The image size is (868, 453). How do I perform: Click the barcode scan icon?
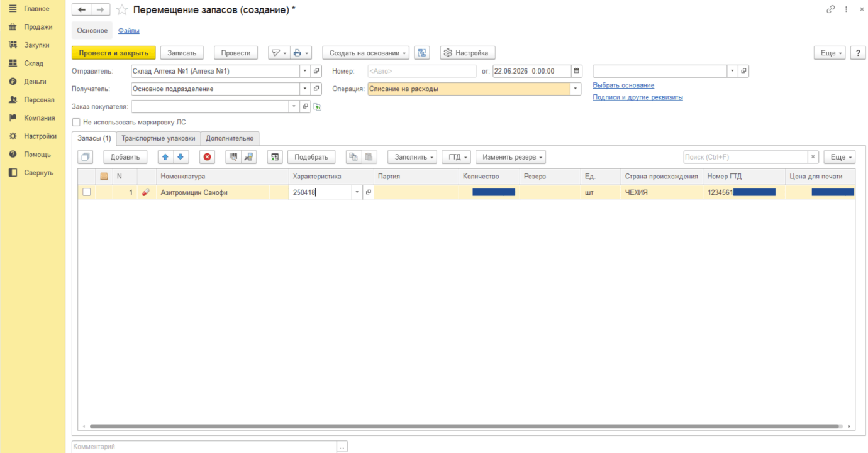(x=233, y=157)
